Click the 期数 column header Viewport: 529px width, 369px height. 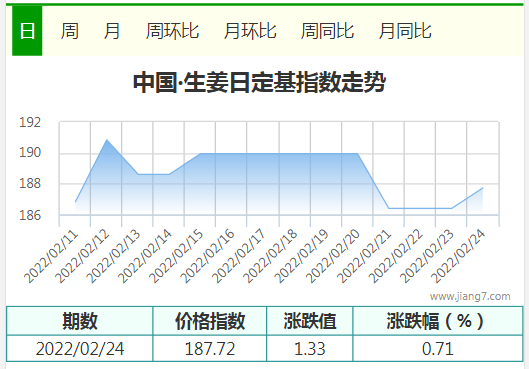click(80, 321)
